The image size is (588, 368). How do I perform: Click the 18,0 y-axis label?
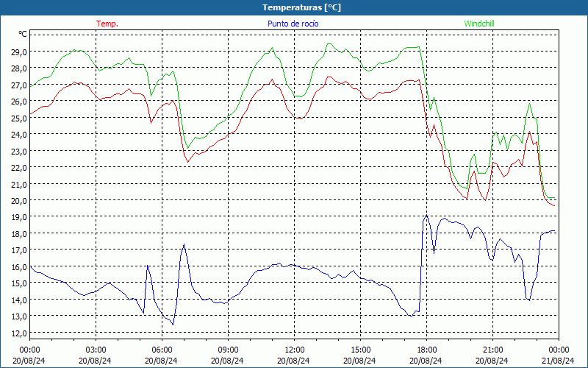click(x=19, y=233)
